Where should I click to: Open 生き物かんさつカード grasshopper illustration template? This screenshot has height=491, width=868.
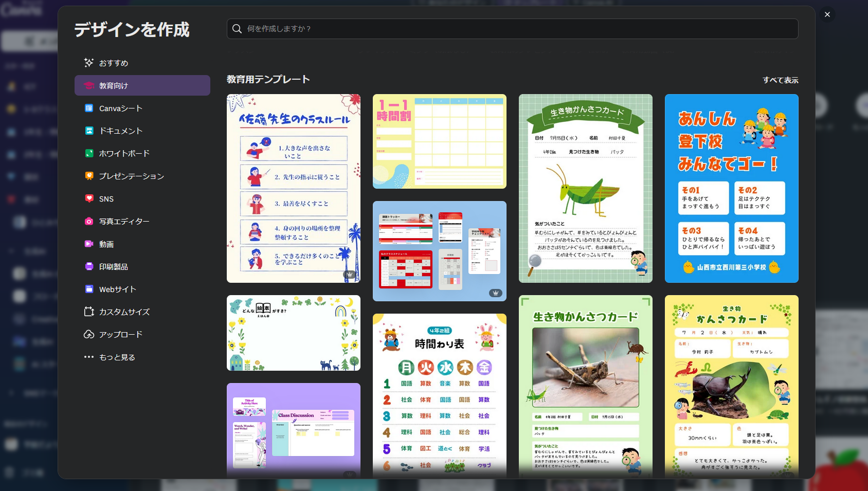tap(586, 188)
